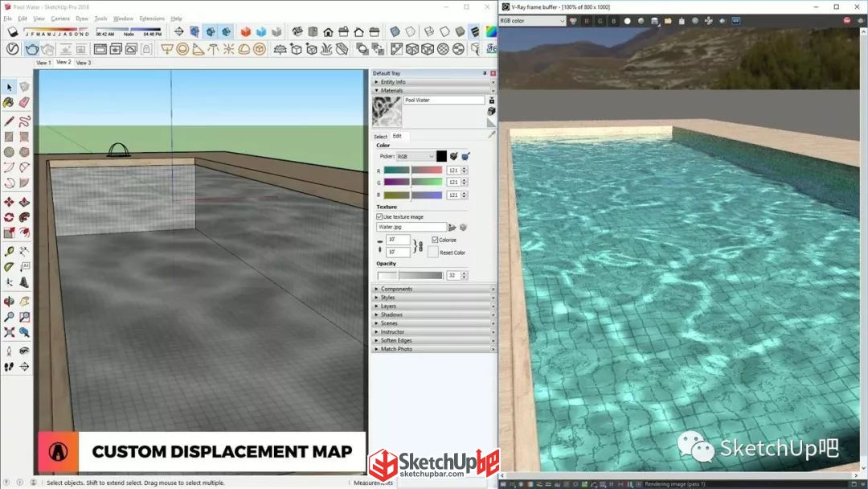Set shadow time of day slider

pyautogui.click(x=129, y=29)
